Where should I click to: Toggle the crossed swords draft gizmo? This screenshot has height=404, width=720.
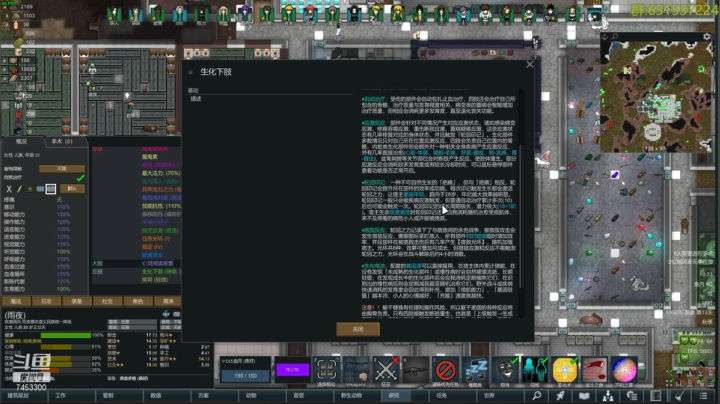point(386,370)
